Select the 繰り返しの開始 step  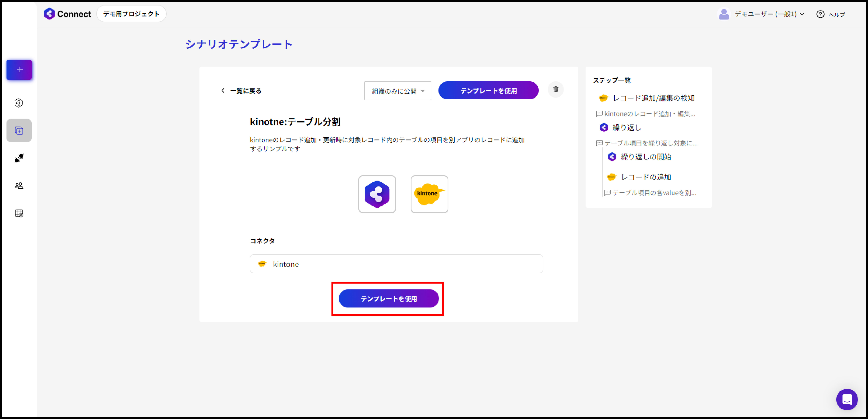point(646,157)
